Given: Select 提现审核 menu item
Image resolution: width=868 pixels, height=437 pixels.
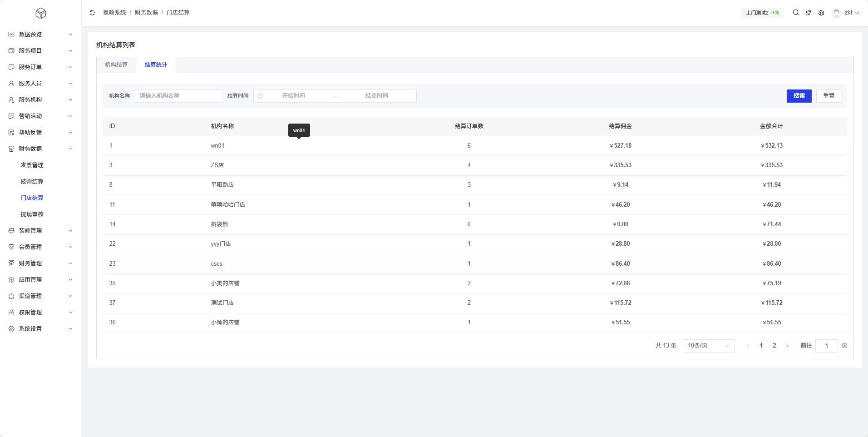Looking at the screenshot, I should point(32,214).
